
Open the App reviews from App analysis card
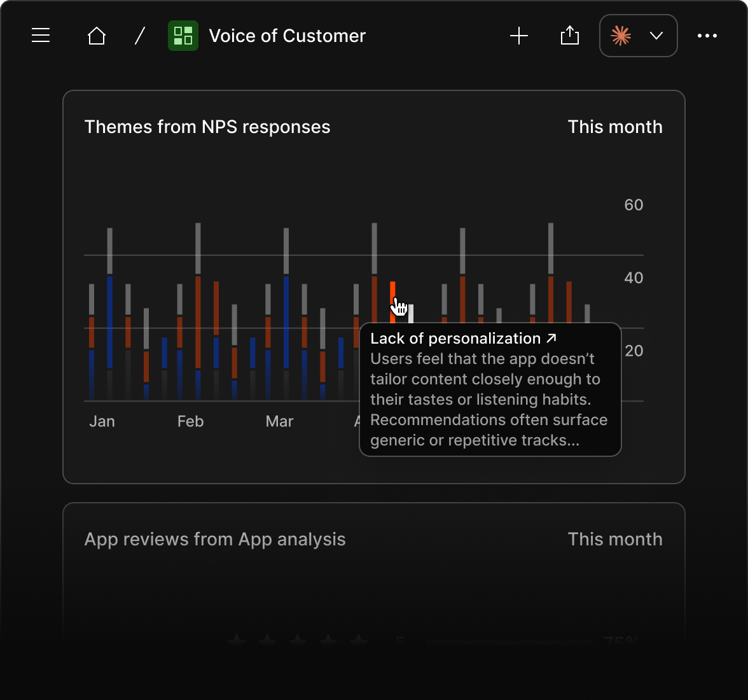(373, 573)
